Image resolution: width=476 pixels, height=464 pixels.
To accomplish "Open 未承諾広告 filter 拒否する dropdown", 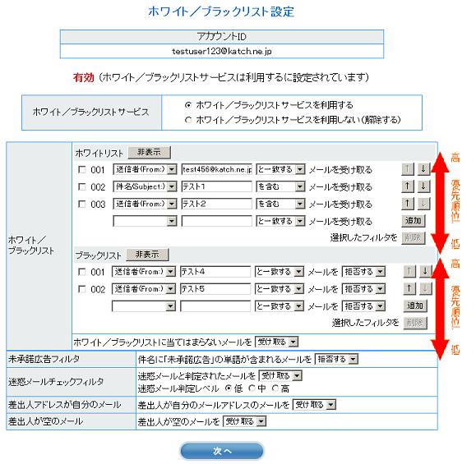I will point(337,360).
